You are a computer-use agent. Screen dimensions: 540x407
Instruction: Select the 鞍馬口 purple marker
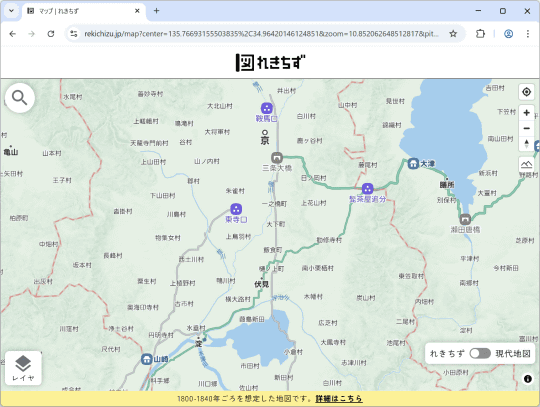(267, 108)
